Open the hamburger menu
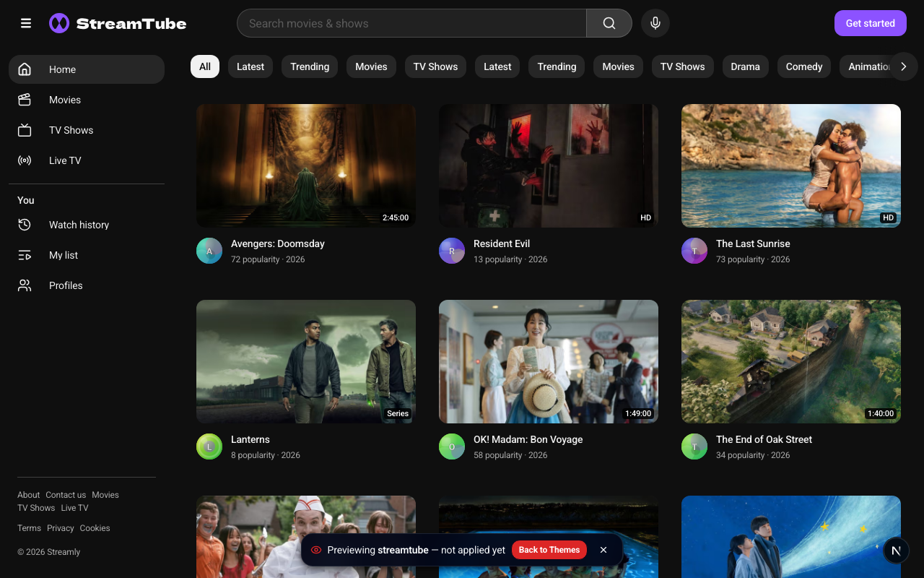 coord(26,23)
